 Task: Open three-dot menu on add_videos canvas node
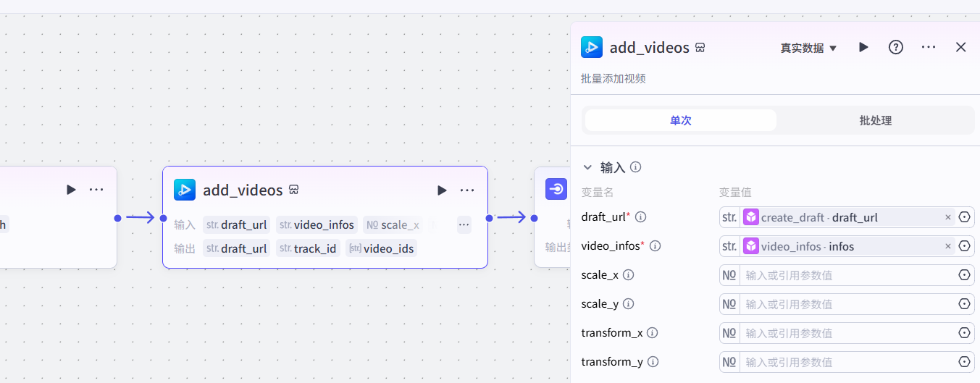[x=467, y=190]
